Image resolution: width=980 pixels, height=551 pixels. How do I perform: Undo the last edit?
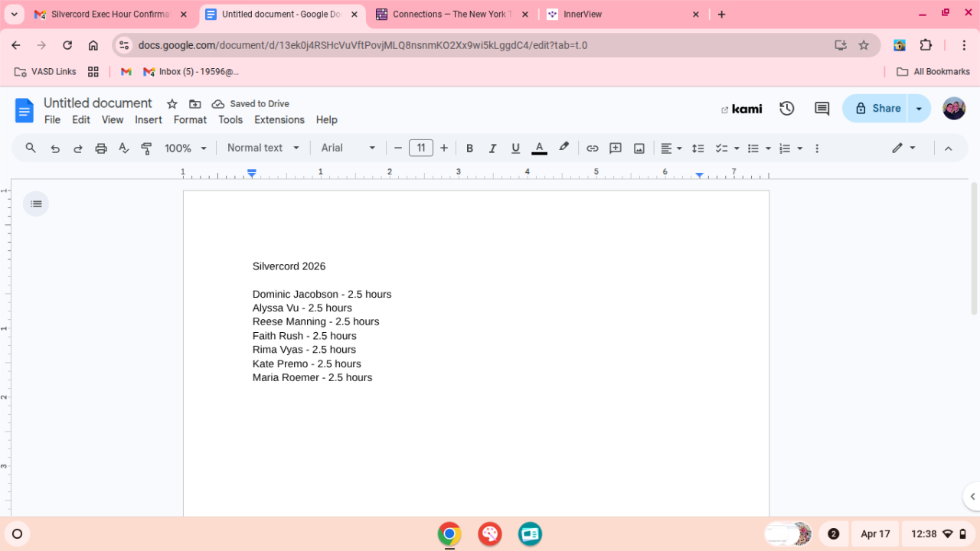pos(55,148)
